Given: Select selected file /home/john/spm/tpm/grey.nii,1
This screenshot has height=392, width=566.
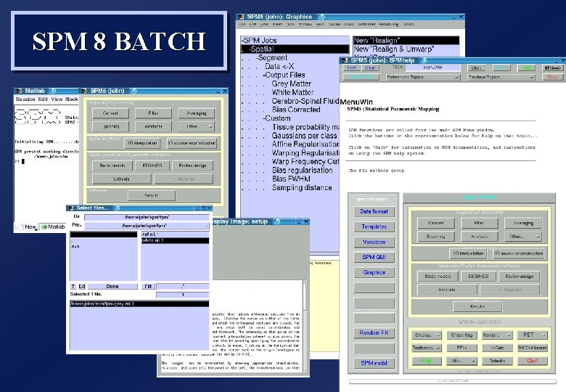Looking at the screenshot, I should pyautogui.click(x=139, y=304).
